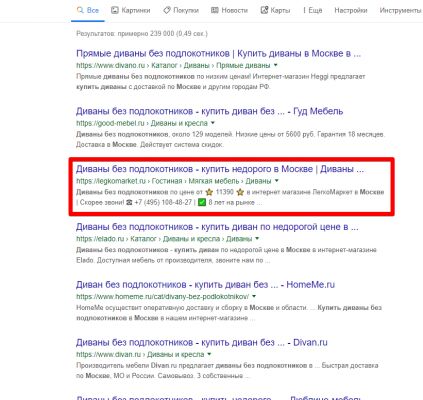Click 'Доступная мебель от производителя' snippet text
Image resolution: width=423 pixels, height=400 pixels.
click(154, 260)
